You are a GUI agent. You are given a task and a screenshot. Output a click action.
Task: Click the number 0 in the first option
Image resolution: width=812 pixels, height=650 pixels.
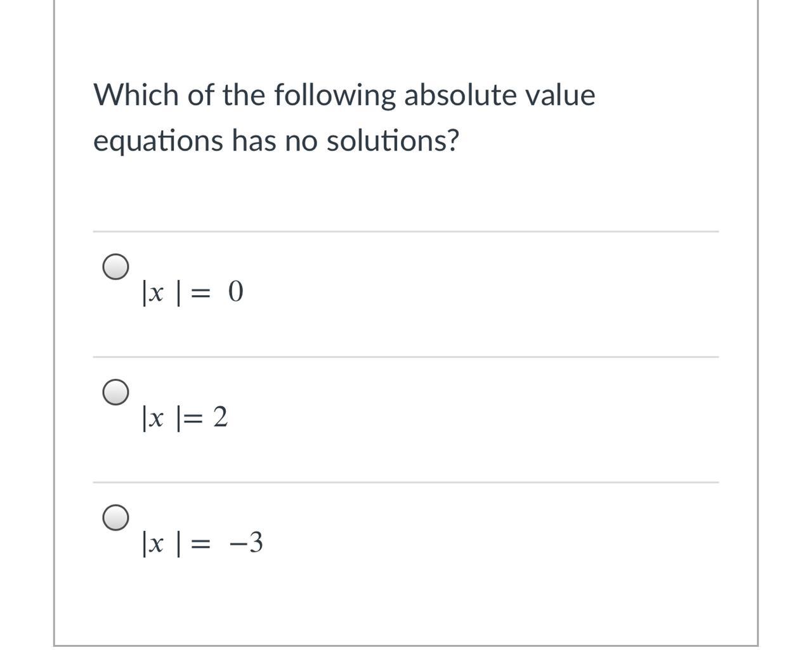[x=235, y=292]
